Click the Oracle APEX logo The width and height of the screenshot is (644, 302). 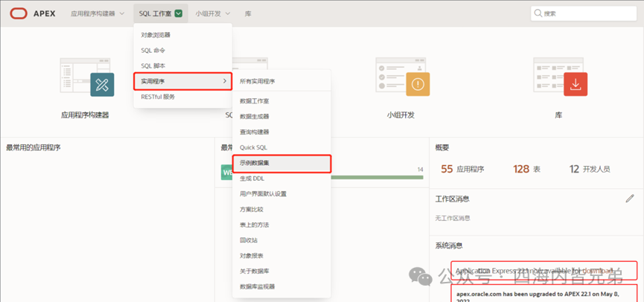[33, 13]
